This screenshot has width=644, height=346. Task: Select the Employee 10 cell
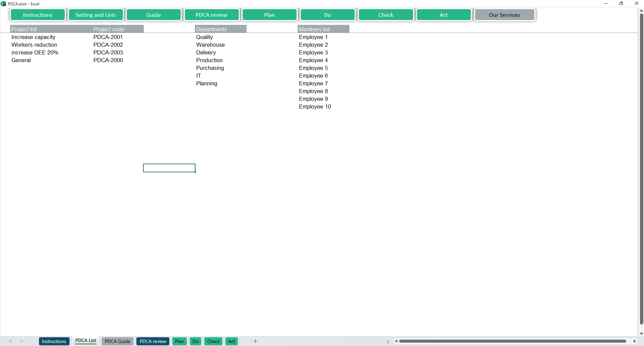point(315,106)
